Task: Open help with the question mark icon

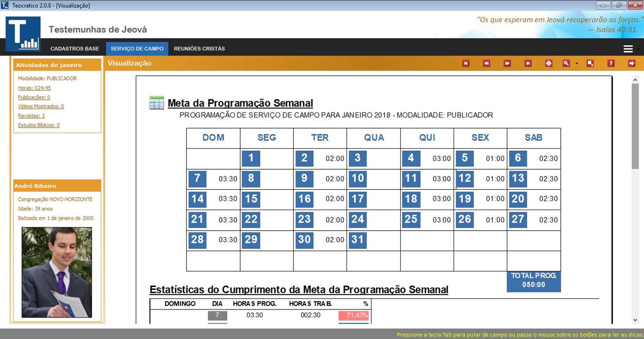Action: coord(611,64)
